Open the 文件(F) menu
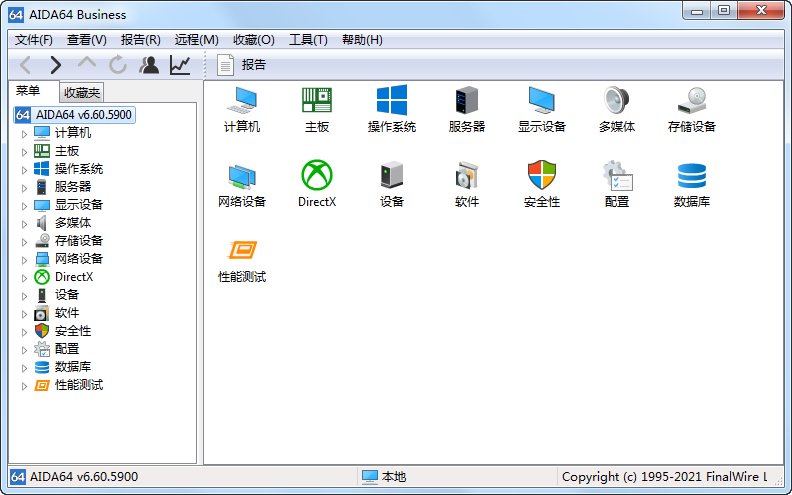The image size is (792, 495). tap(34, 40)
